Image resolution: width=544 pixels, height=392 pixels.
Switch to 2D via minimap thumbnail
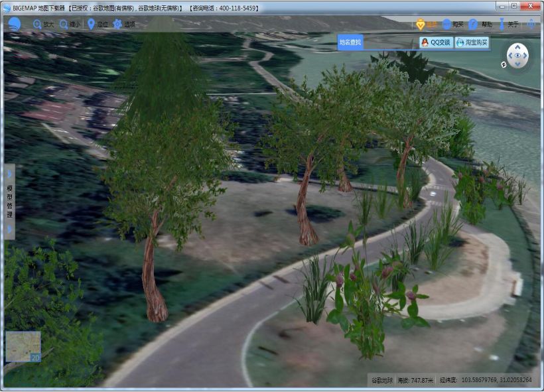pyautogui.click(x=23, y=346)
